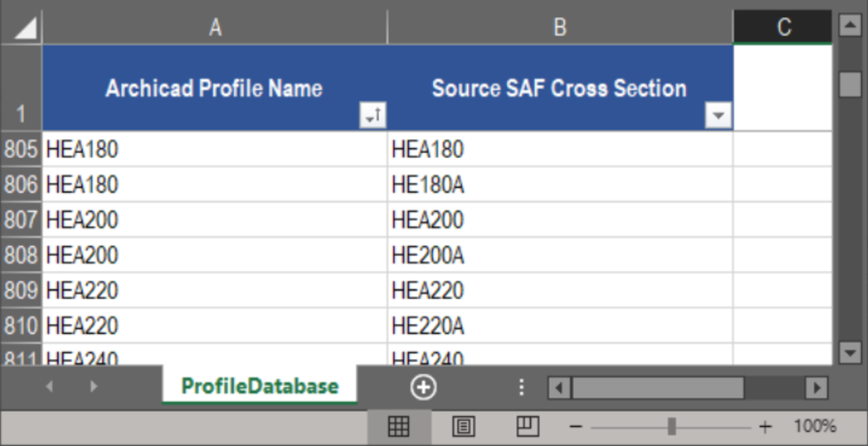Viewport: 868px width, 446px height.
Task: Select column A header
Action: coord(215,28)
